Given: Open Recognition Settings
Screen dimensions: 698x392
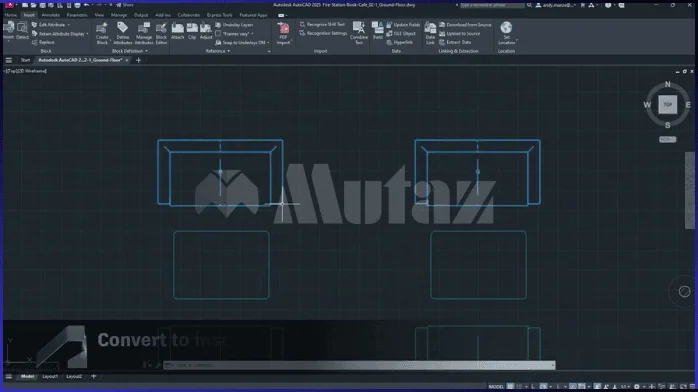Looking at the screenshot, I should tap(323, 33).
